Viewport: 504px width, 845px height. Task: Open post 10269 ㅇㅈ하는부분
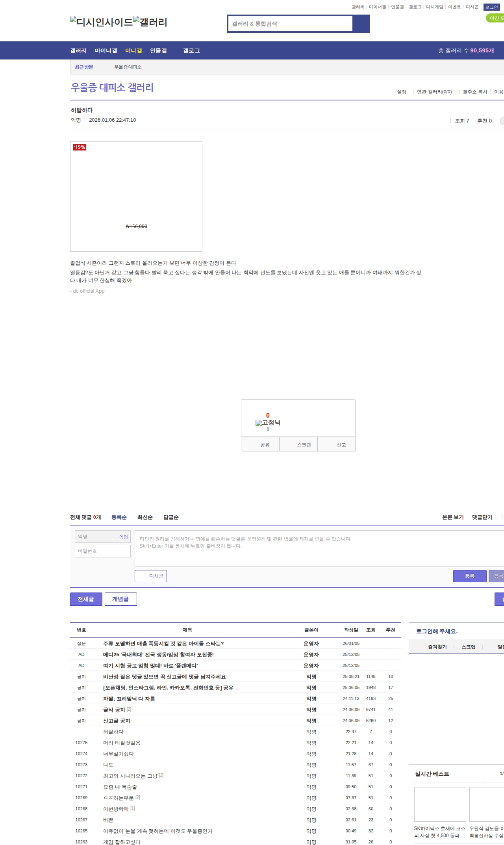point(119,798)
